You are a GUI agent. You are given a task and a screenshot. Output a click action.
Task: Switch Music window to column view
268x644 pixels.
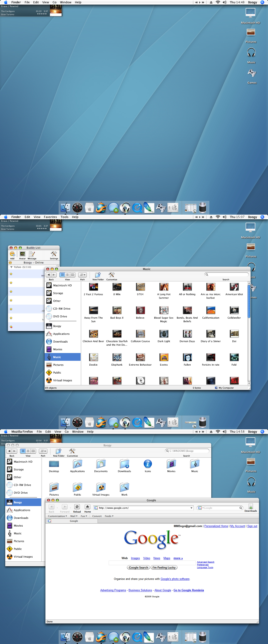coord(73,275)
